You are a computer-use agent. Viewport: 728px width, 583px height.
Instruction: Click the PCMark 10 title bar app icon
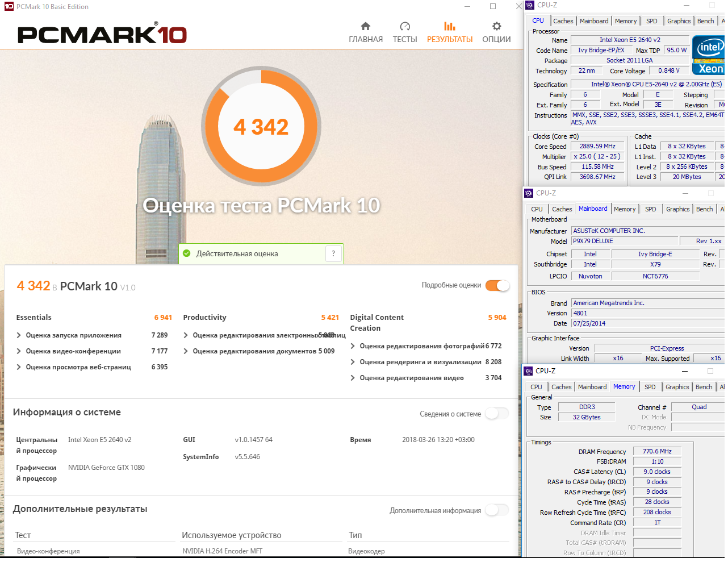(9, 7)
